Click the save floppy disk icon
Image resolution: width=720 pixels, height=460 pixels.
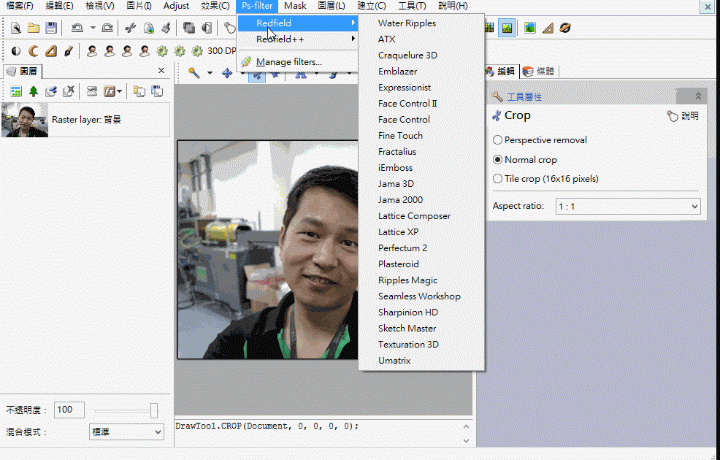pyautogui.click(x=50, y=28)
